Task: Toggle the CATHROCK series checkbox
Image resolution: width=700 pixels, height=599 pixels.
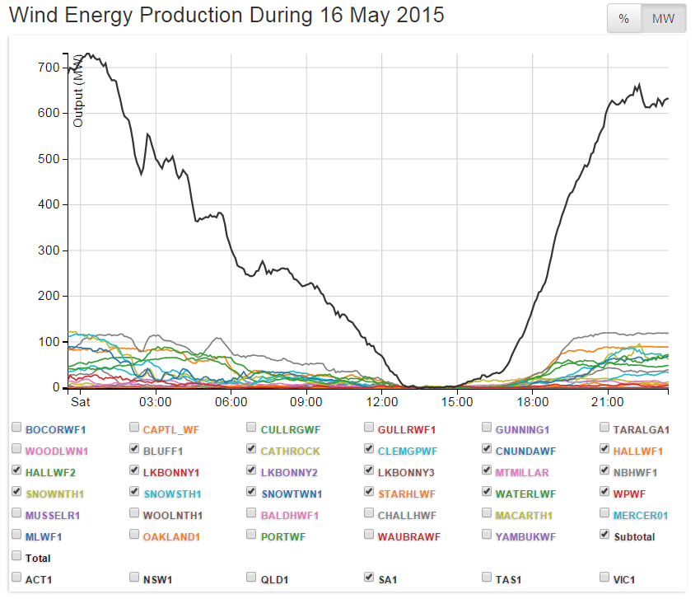Action: click(x=253, y=449)
